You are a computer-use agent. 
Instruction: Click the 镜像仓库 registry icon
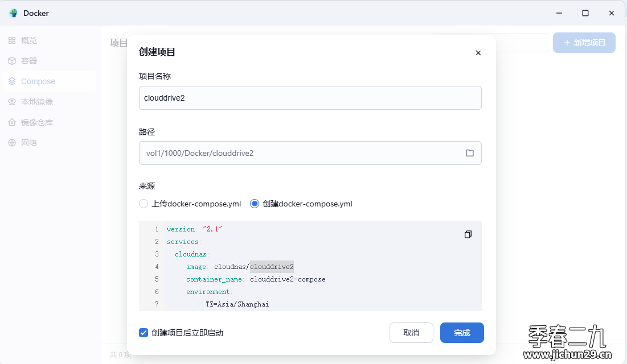click(x=12, y=122)
